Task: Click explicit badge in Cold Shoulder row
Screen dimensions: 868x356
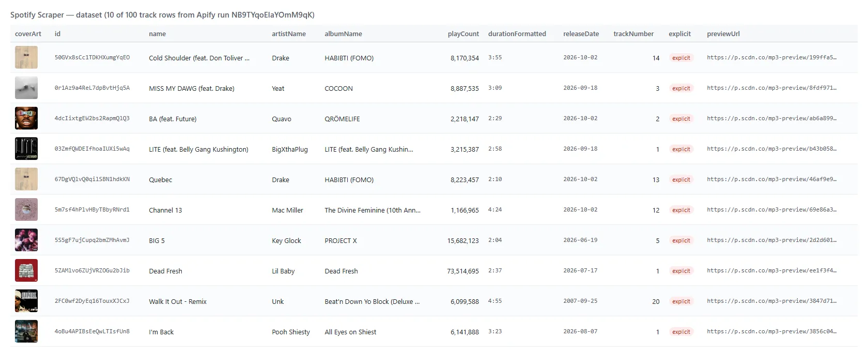Action: click(681, 58)
